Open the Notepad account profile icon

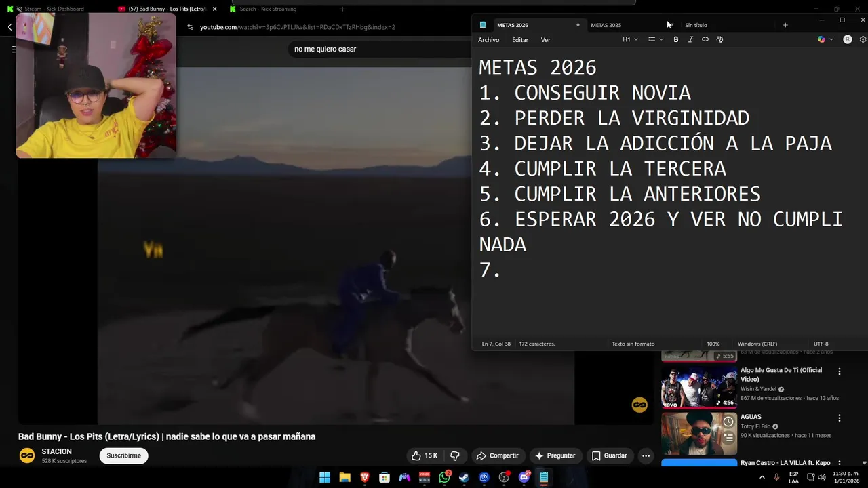pyautogui.click(x=848, y=39)
